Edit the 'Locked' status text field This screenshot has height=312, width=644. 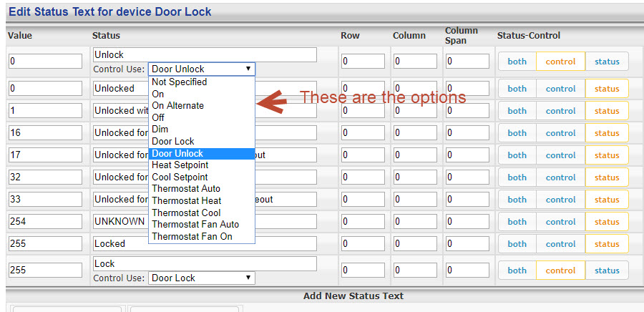[x=205, y=244]
